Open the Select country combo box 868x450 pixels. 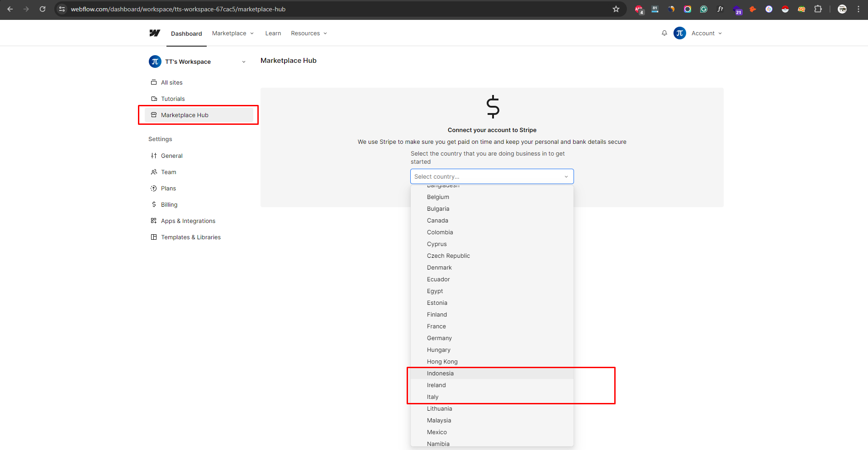pos(492,176)
